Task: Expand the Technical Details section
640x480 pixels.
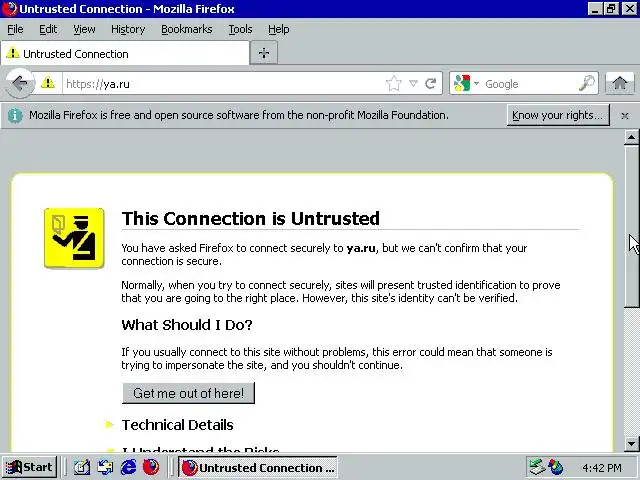Action: (x=177, y=425)
